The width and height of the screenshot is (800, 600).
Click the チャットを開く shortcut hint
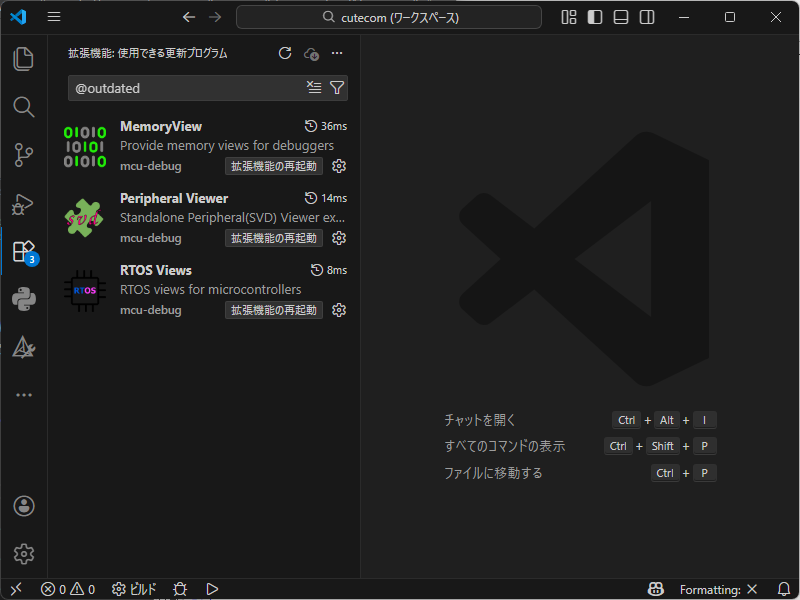480,420
